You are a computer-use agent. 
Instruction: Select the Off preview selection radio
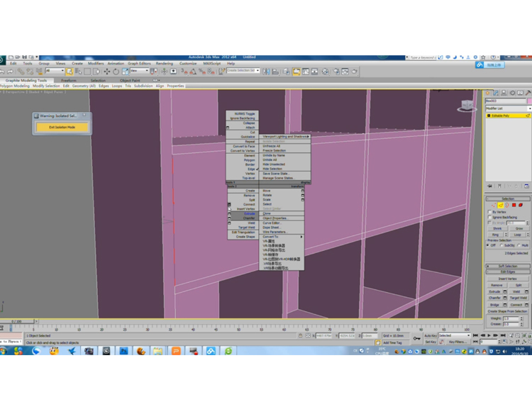pyautogui.click(x=488, y=245)
